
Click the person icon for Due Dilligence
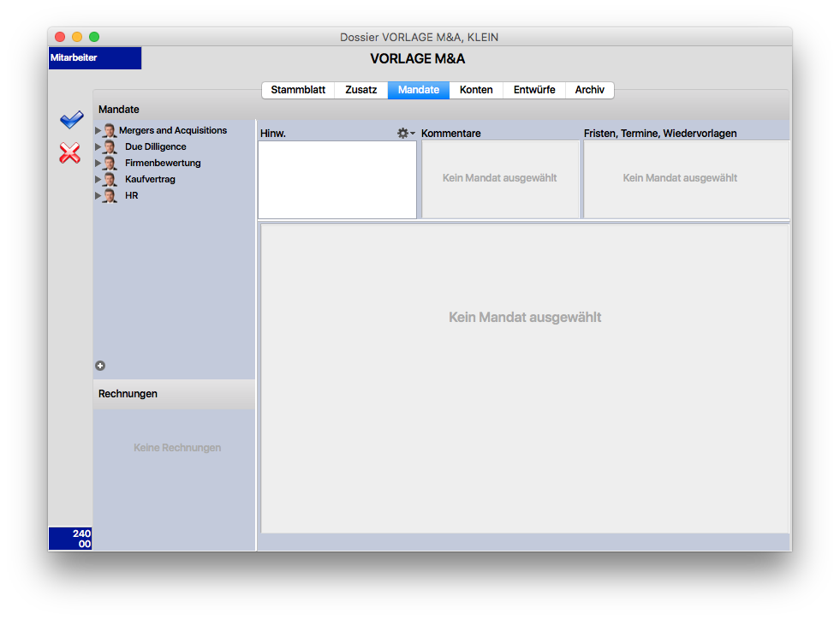(110, 146)
